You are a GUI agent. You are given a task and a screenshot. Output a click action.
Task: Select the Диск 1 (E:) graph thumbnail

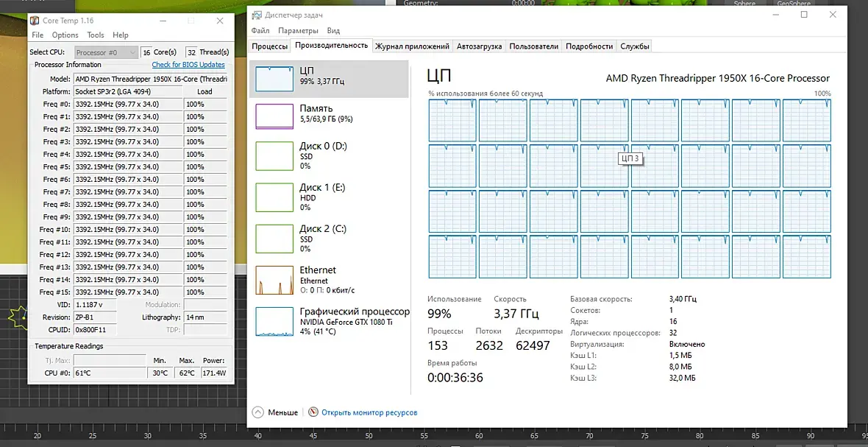pos(274,197)
